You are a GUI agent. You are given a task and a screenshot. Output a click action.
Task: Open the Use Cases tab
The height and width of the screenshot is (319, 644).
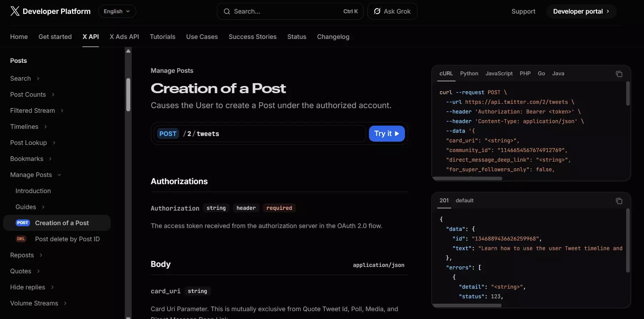point(202,37)
